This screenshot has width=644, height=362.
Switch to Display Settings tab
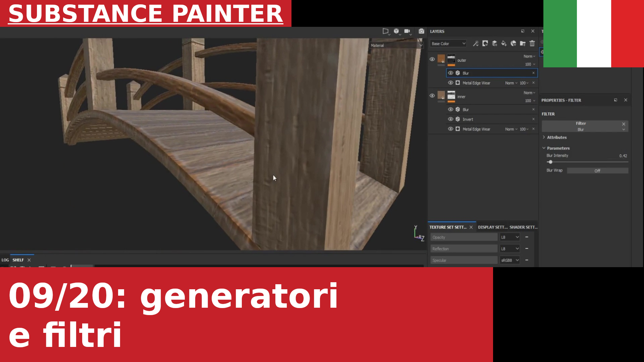click(492, 227)
